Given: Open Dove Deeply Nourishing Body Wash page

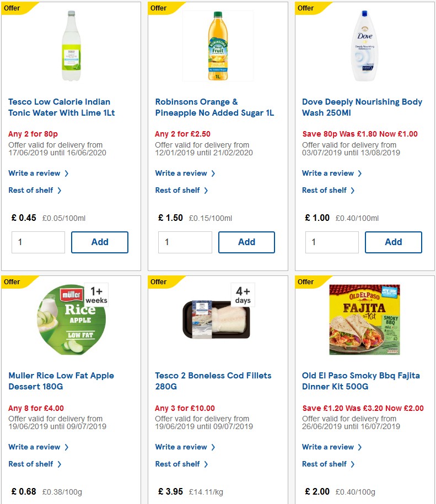Looking at the screenshot, I should [362, 107].
